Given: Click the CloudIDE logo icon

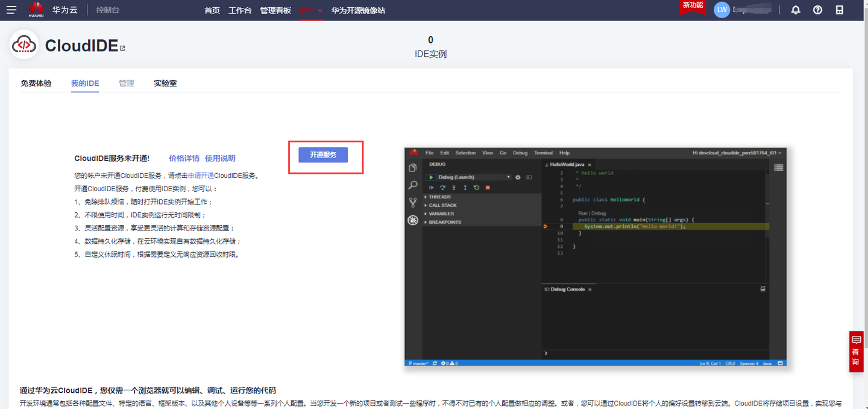Looking at the screenshot, I should coord(24,45).
